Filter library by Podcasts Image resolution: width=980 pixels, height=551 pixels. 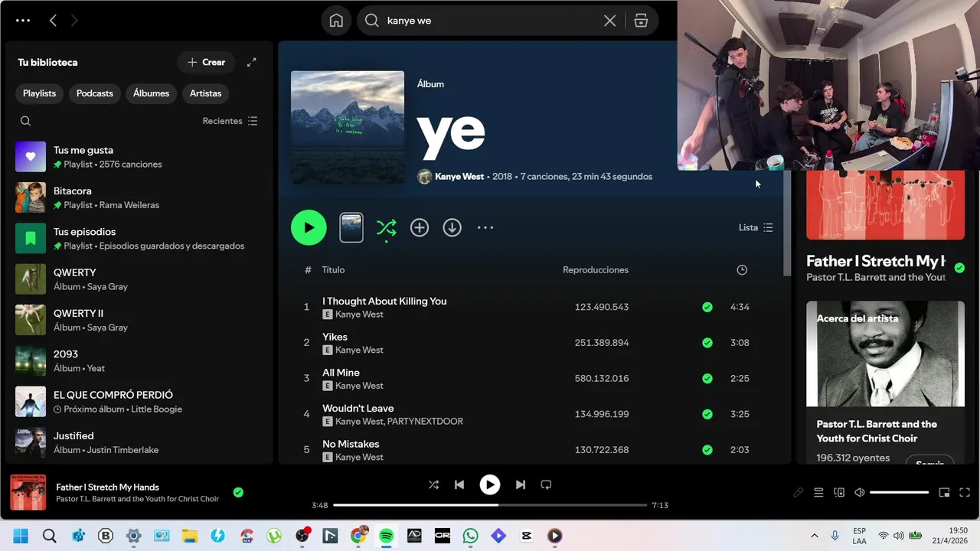click(95, 93)
